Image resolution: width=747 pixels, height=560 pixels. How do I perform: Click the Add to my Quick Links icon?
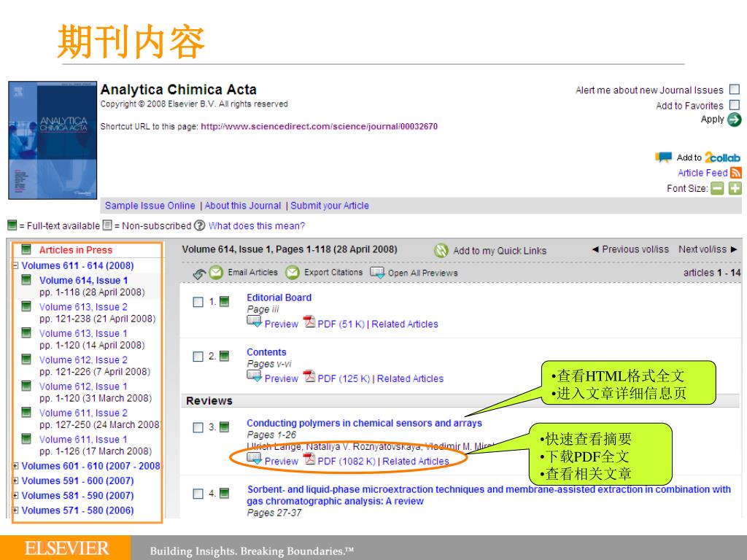(x=441, y=251)
